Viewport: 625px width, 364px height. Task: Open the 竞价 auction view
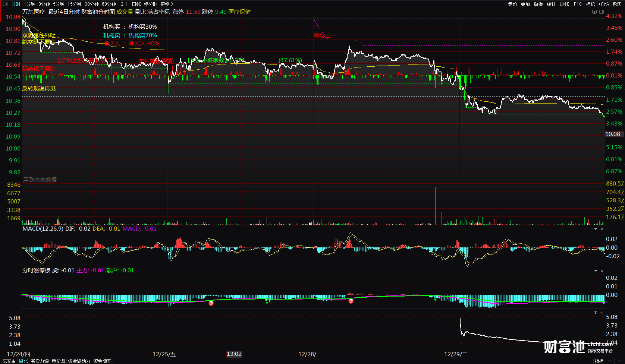coord(512,4)
